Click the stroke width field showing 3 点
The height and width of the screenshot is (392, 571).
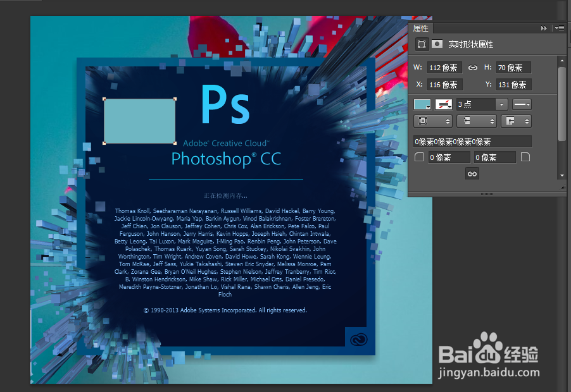(x=475, y=105)
